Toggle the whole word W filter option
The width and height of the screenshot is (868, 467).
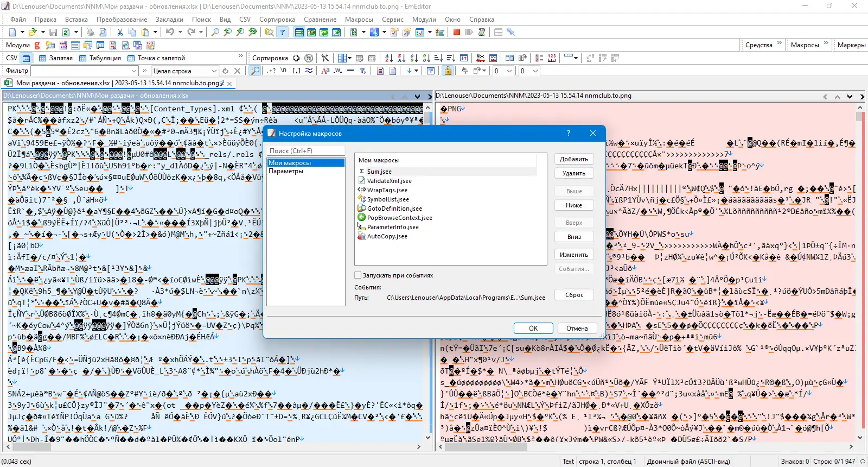pos(337,71)
